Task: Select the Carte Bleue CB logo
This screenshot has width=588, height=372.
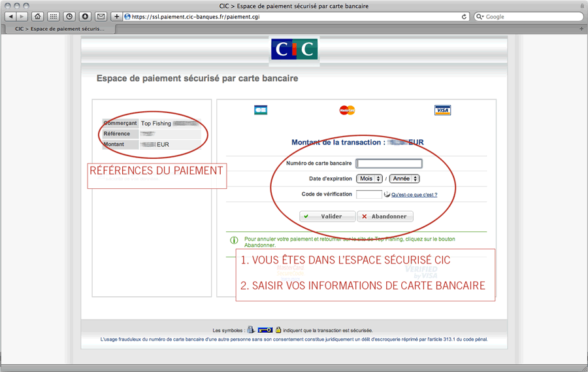Action: 261,110
